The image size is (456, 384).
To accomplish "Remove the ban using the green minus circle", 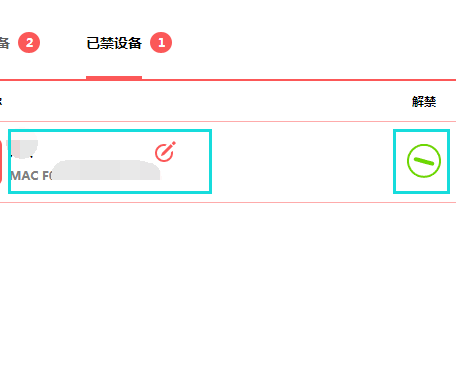I will [424, 161].
